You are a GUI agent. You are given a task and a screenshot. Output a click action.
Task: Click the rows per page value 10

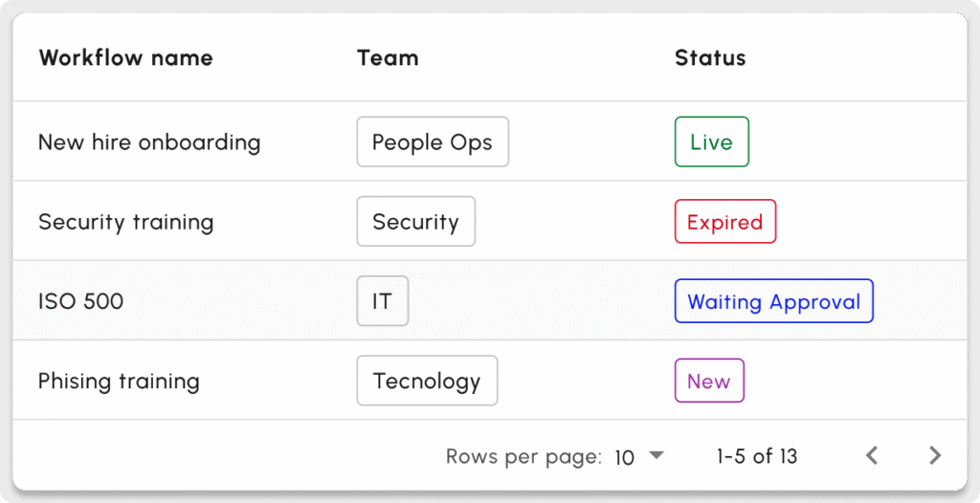[625, 457]
